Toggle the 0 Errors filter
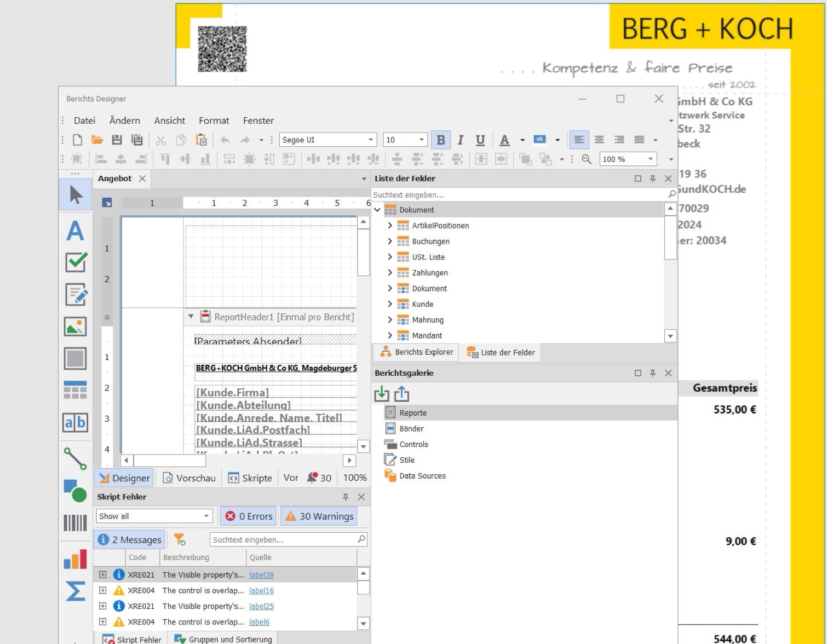This screenshot has height=644, width=827. [249, 516]
